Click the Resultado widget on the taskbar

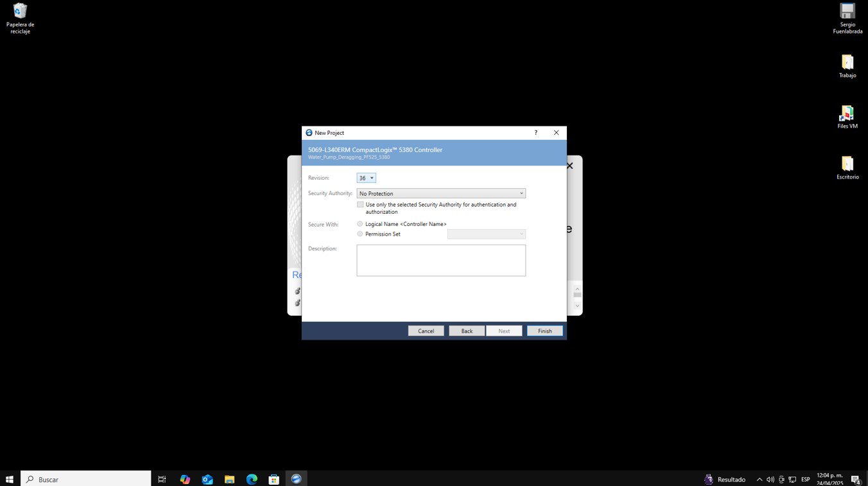pyautogui.click(x=725, y=479)
